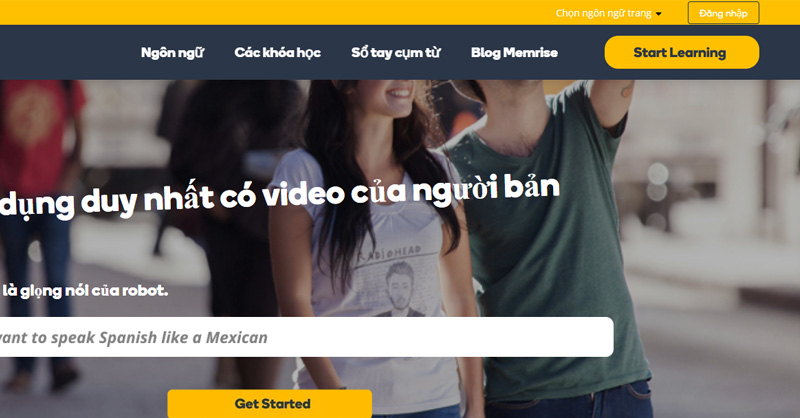Open the Chọn ngôn ngữ trang language dropdown
This screenshot has height=418, width=800.
603,13
